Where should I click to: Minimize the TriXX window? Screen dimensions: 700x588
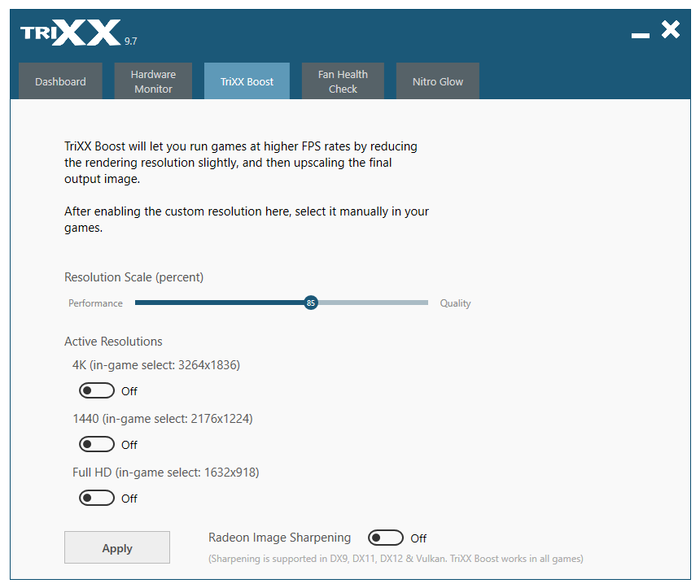(x=641, y=35)
